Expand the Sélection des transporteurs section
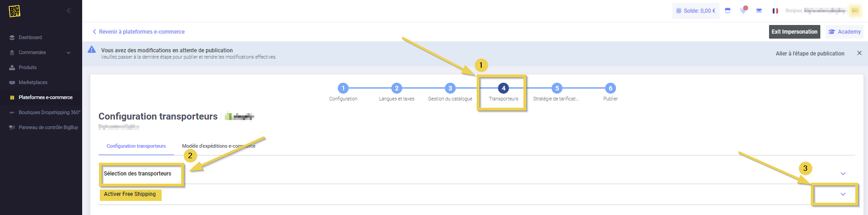The width and height of the screenshot is (868, 215). click(843, 174)
